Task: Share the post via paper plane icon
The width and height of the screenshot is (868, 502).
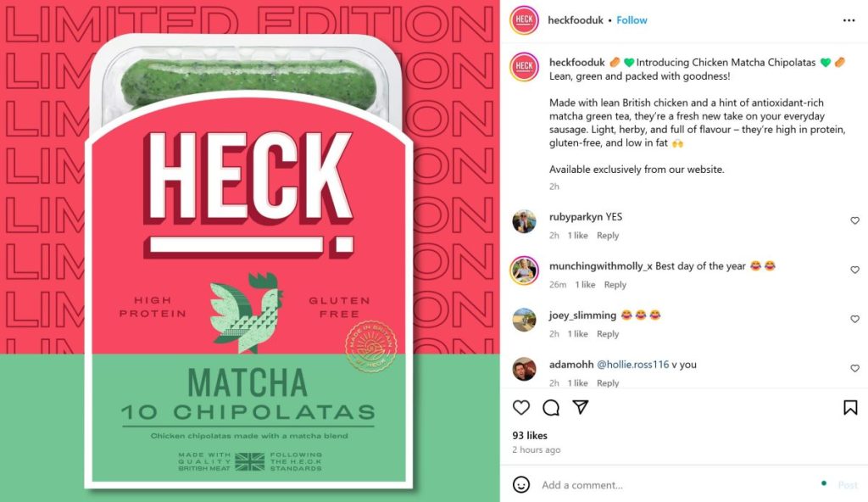Action: click(580, 407)
